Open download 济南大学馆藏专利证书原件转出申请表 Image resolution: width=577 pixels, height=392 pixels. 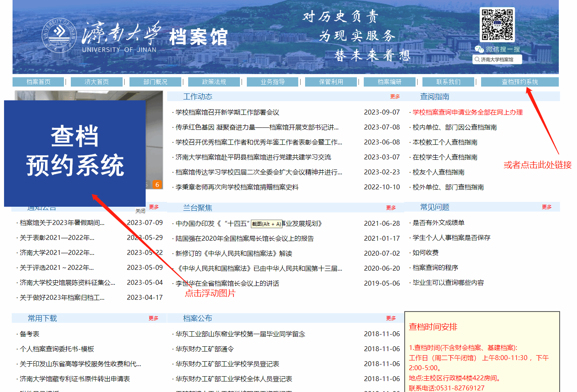pyautogui.click(x=75, y=379)
